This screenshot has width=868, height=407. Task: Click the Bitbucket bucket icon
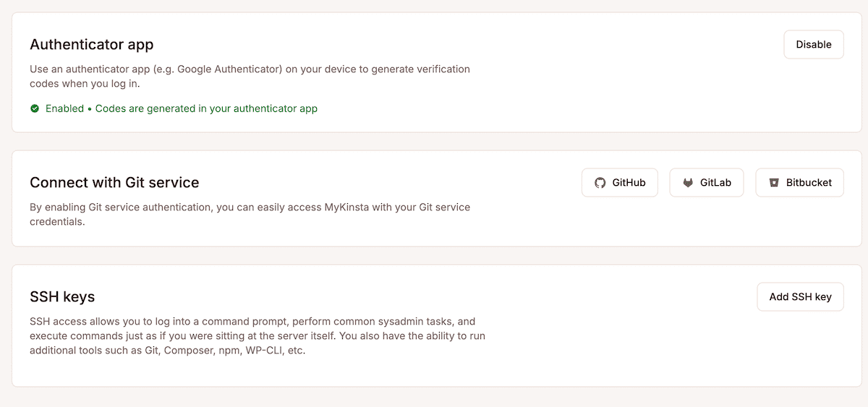tap(773, 183)
